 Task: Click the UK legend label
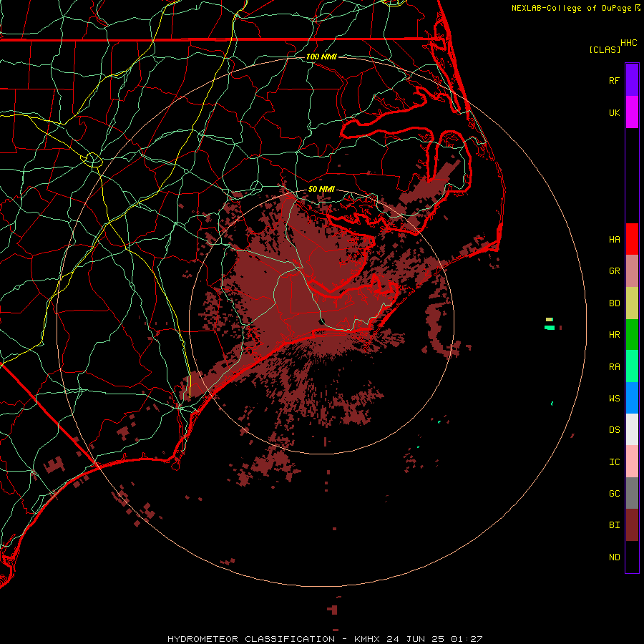pos(614,112)
